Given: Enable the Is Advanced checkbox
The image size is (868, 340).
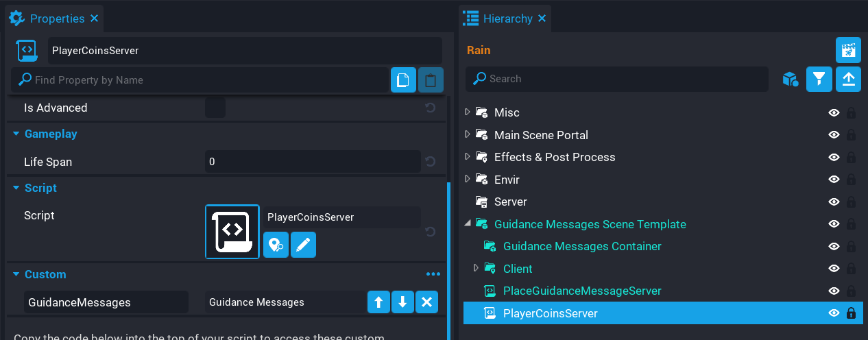Looking at the screenshot, I should tap(215, 108).
